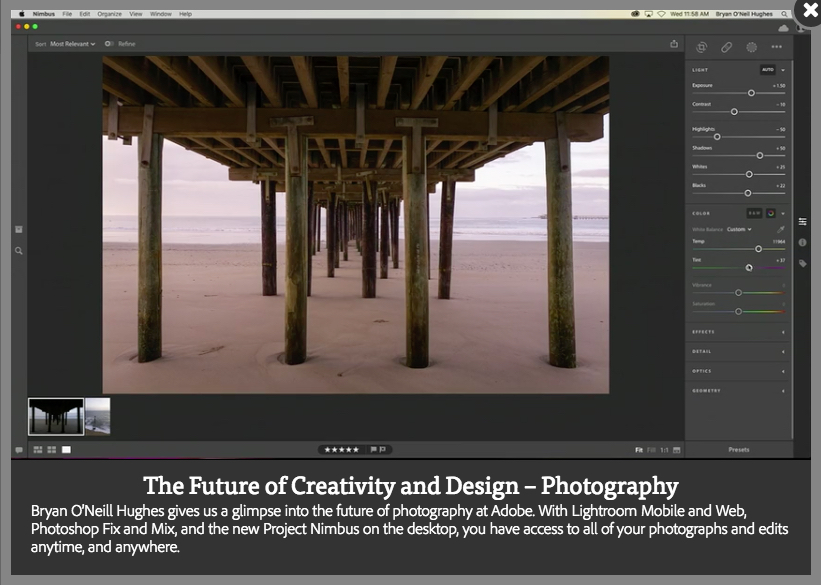This screenshot has width=821, height=585.
Task: Open the three-dot more options menu
Action: point(776,47)
